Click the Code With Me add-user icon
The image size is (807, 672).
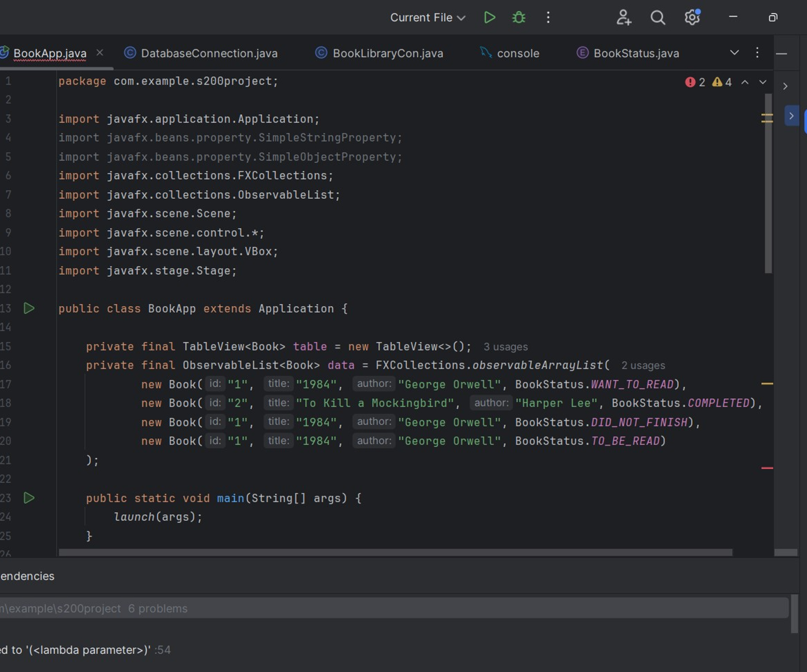click(624, 17)
